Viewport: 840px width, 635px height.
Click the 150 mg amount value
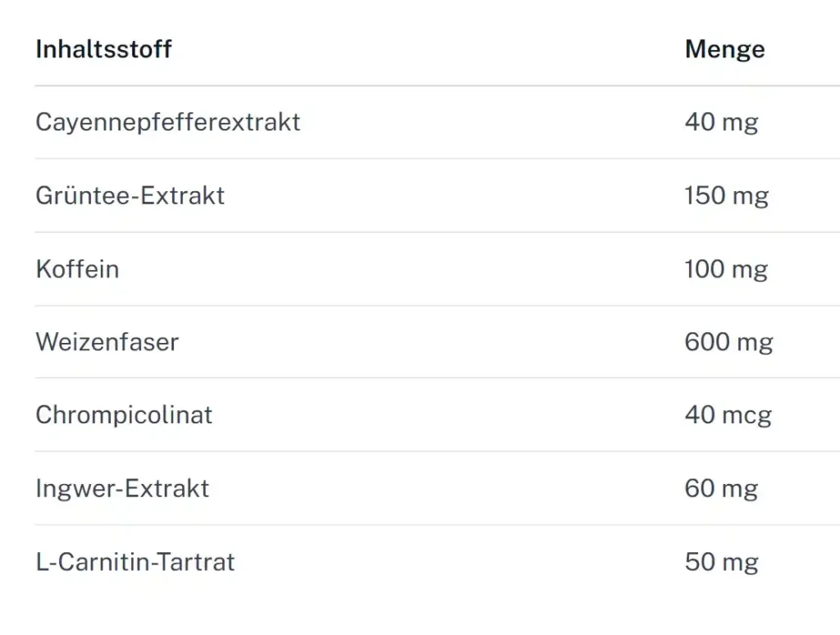[x=726, y=196]
